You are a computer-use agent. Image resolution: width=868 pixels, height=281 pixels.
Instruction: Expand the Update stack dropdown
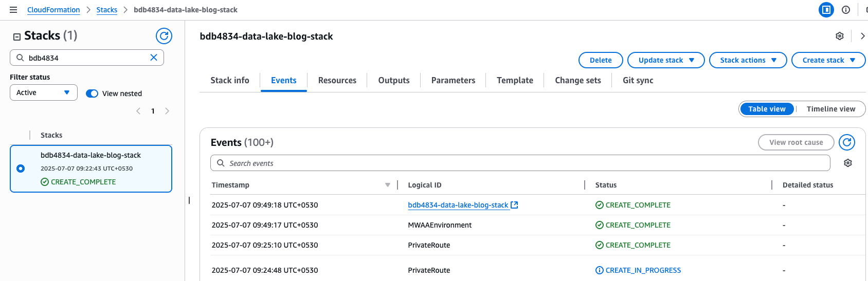tap(666, 60)
